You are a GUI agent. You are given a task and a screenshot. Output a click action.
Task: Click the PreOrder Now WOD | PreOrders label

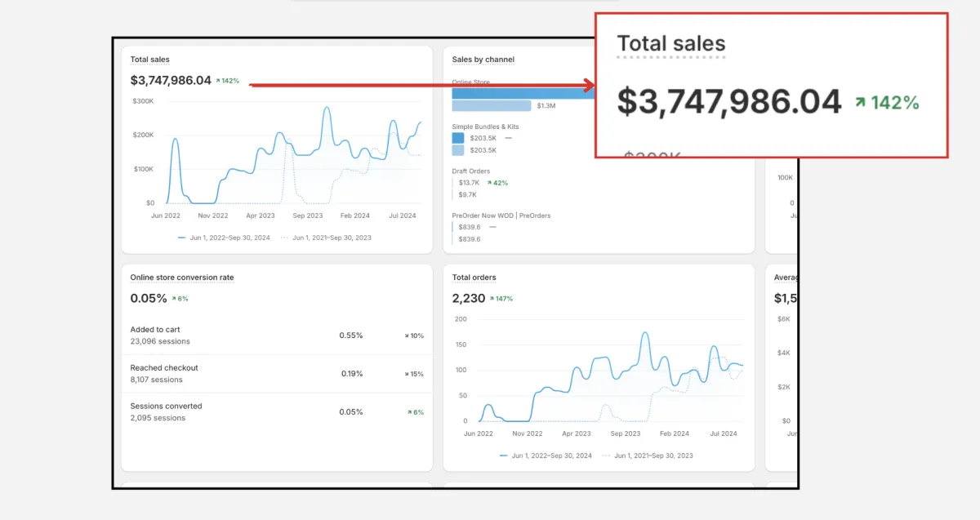point(501,216)
